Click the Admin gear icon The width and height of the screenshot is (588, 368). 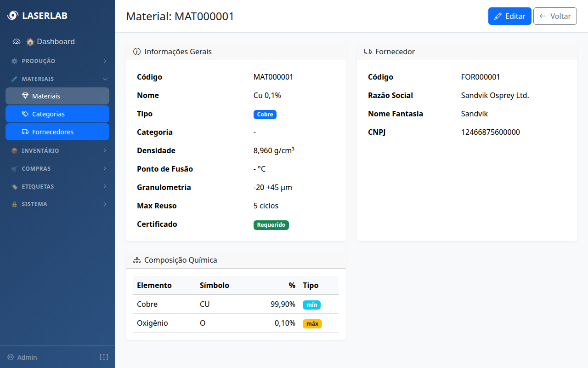11,357
